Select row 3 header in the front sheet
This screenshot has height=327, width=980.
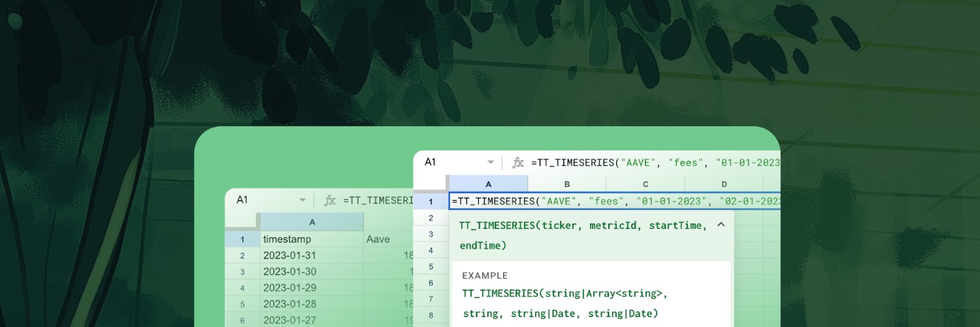tap(431, 234)
